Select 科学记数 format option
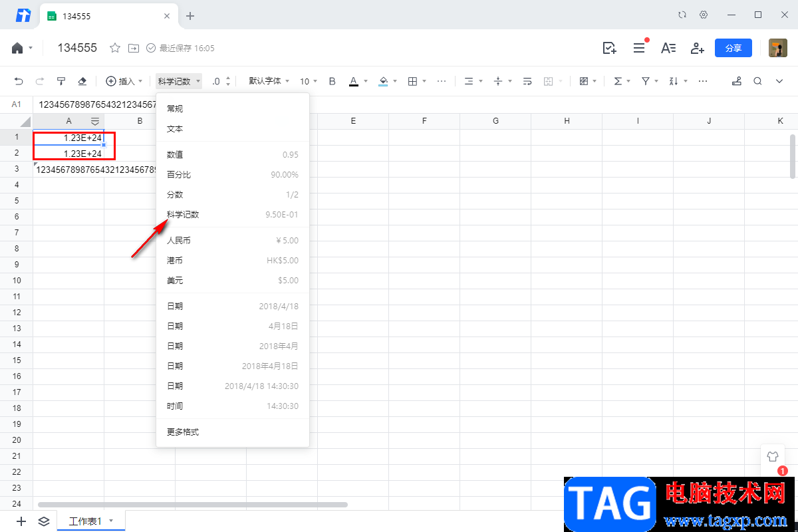This screenshot has width=798, height=532. pos(233,214)
